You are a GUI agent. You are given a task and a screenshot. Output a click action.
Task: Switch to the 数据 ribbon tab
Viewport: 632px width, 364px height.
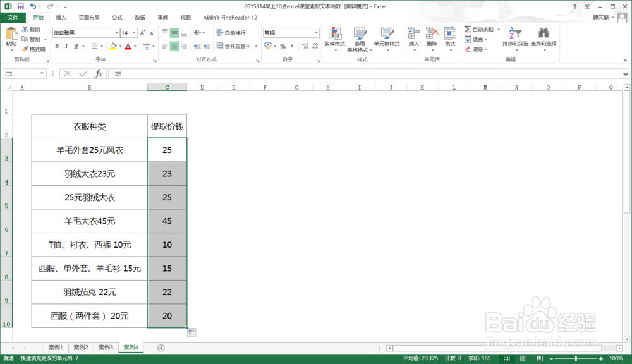pyautogui.click(x=140, y=17)
